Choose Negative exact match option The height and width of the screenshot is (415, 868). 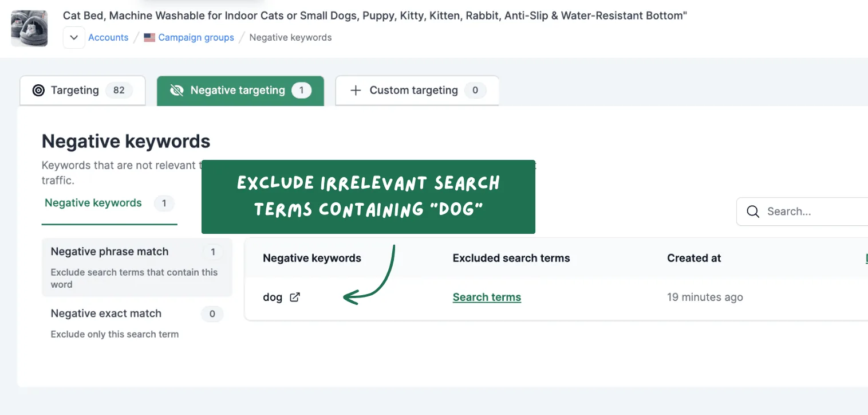pos(137,323)
